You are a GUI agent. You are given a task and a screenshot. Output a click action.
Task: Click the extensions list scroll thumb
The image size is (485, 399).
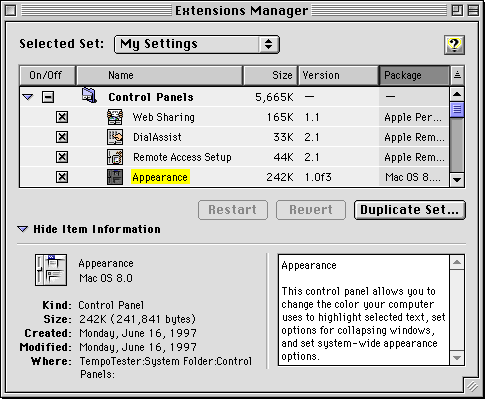click(x=457, y=109)
